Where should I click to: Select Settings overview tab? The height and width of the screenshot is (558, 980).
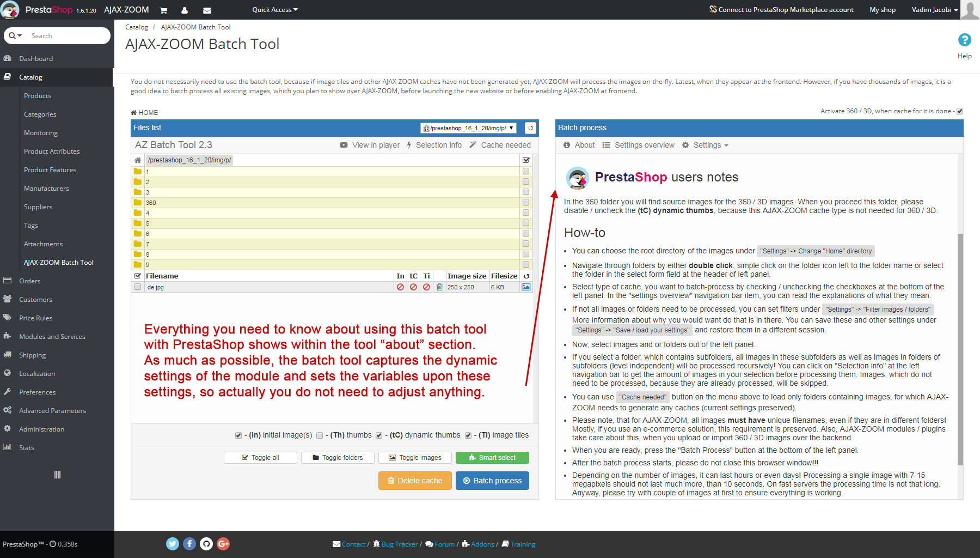638,145
